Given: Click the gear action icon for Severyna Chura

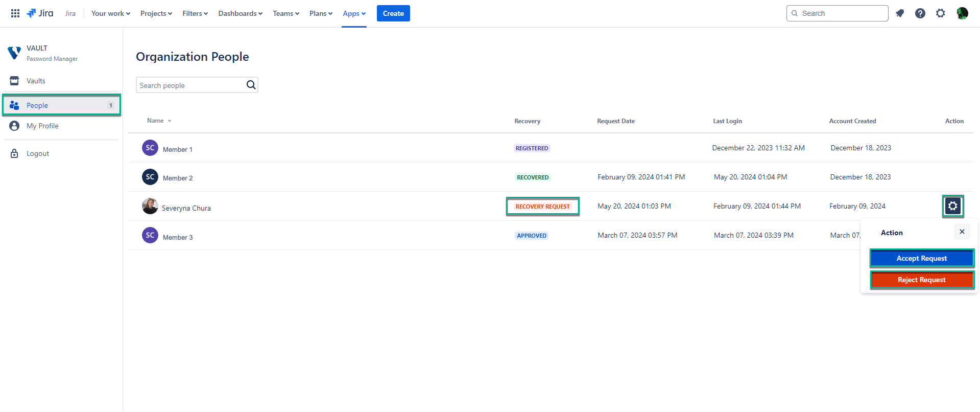Looking at the screenshot, I should 952,206.
